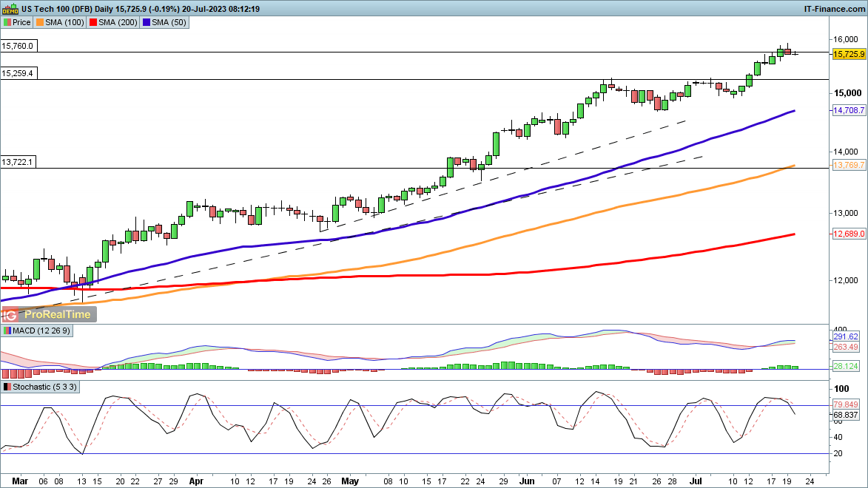Click the Jun label on the date axis
Image resolution: width=868 pixels, height=488 pixels.
pyautogui.click(x=526, y=481)
